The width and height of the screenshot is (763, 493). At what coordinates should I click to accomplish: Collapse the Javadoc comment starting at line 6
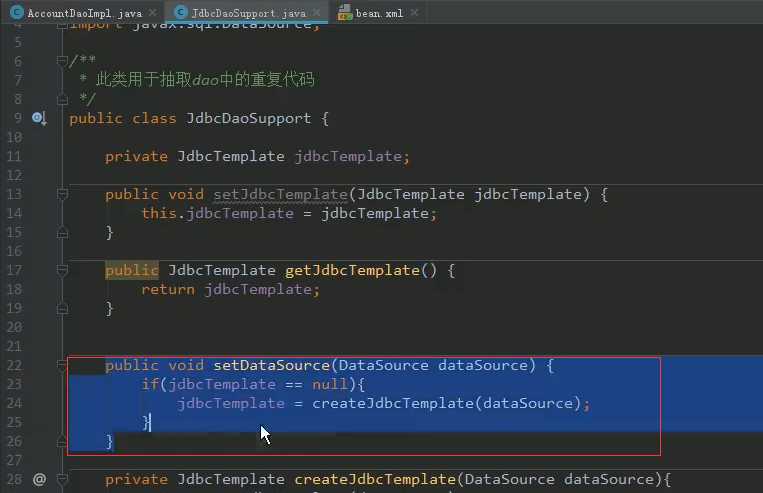pyautogui.click(x=62, y=61)
